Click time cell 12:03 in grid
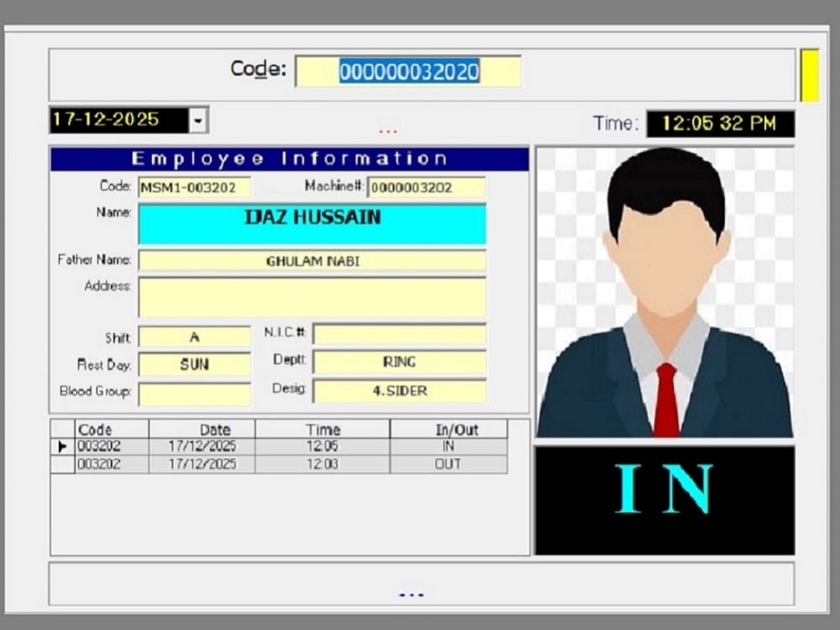840x630 pixels. coord(323,464)
